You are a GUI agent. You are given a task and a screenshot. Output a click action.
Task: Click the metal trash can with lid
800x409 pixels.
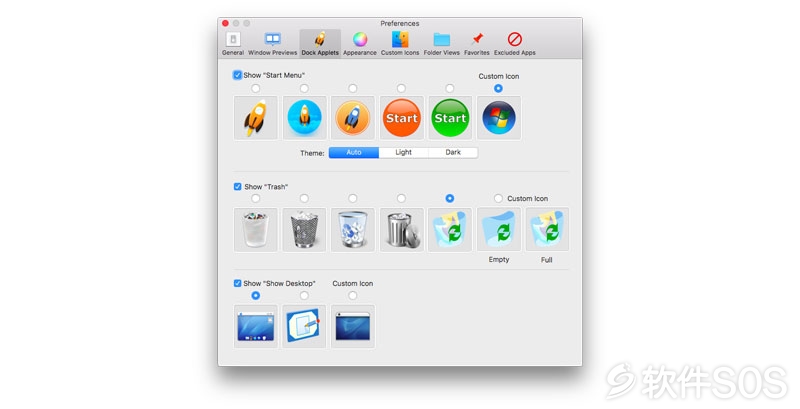coord(402,229)
